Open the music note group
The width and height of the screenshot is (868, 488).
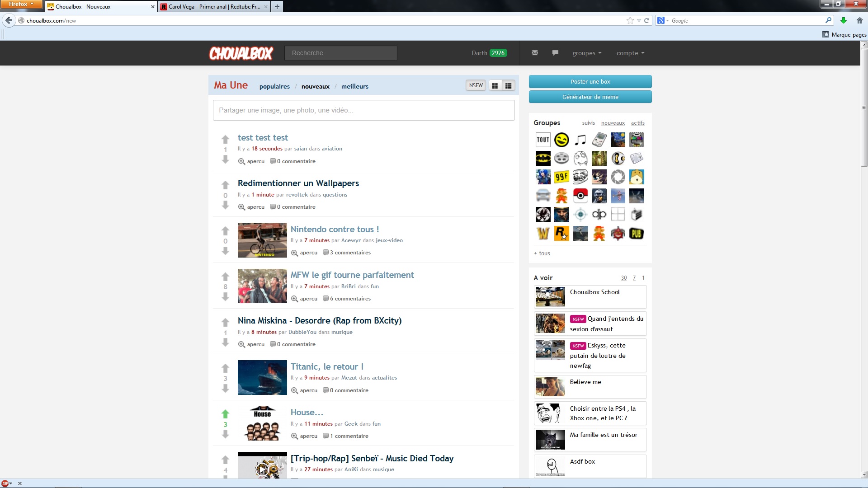(580, 140)
